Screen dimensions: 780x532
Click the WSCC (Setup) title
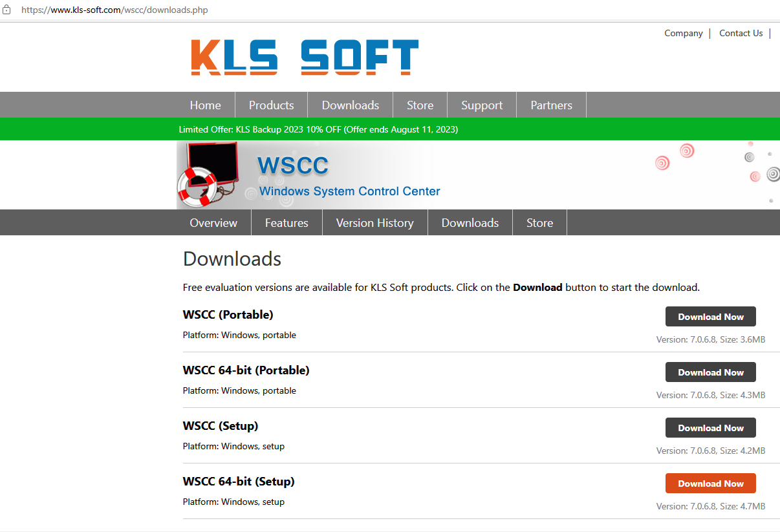pyautogui.click(x=221, y=426)
